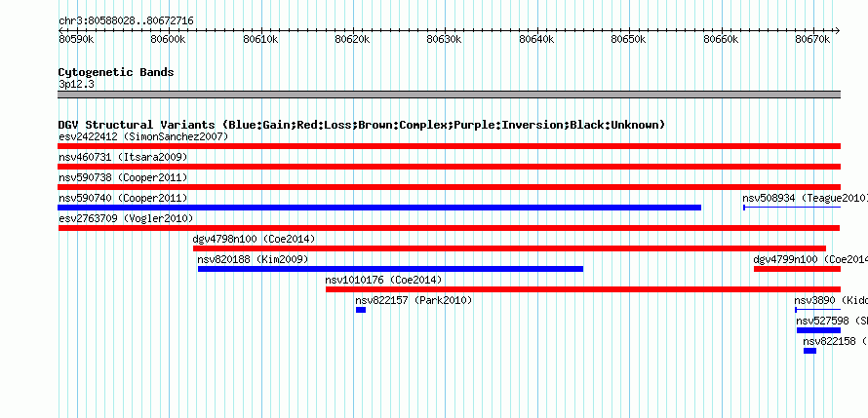Click the red dgv4798n100 loss bar

[509, 248]
